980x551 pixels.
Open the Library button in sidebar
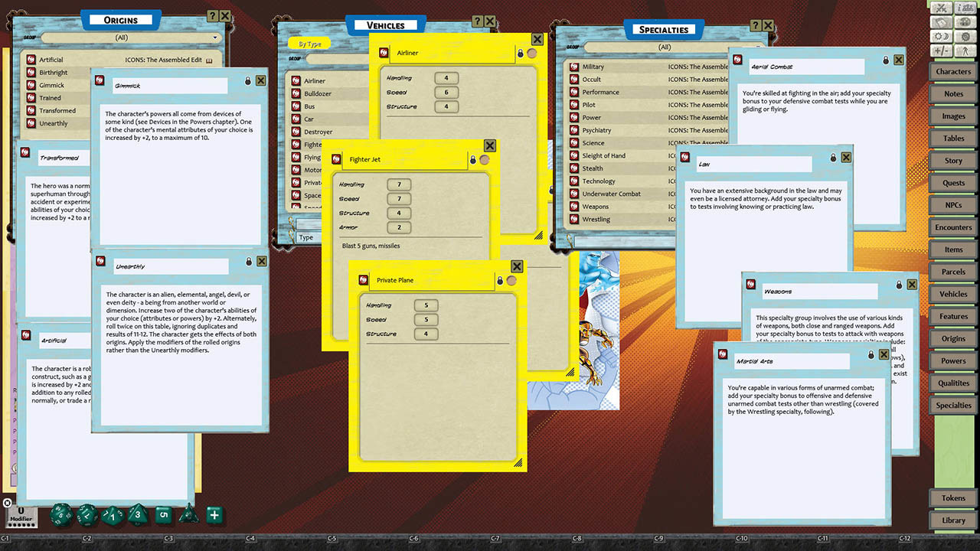(x=953, y=520)
